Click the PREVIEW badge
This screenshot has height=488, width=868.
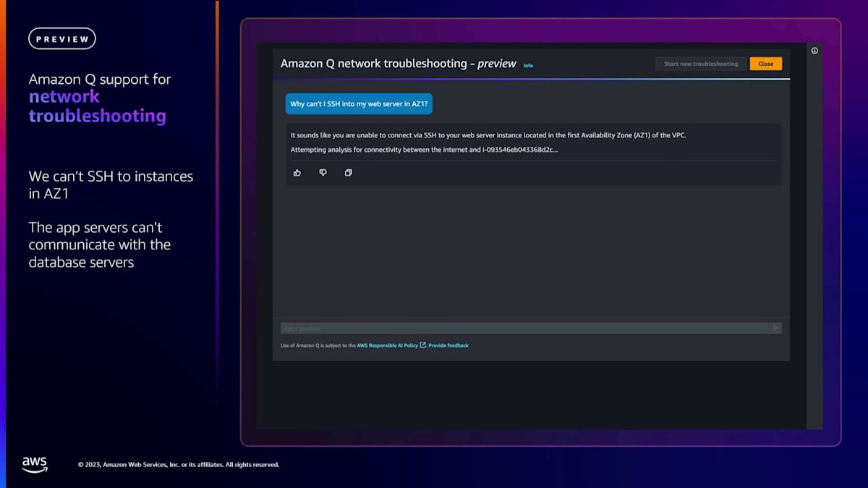click(62, 39)
